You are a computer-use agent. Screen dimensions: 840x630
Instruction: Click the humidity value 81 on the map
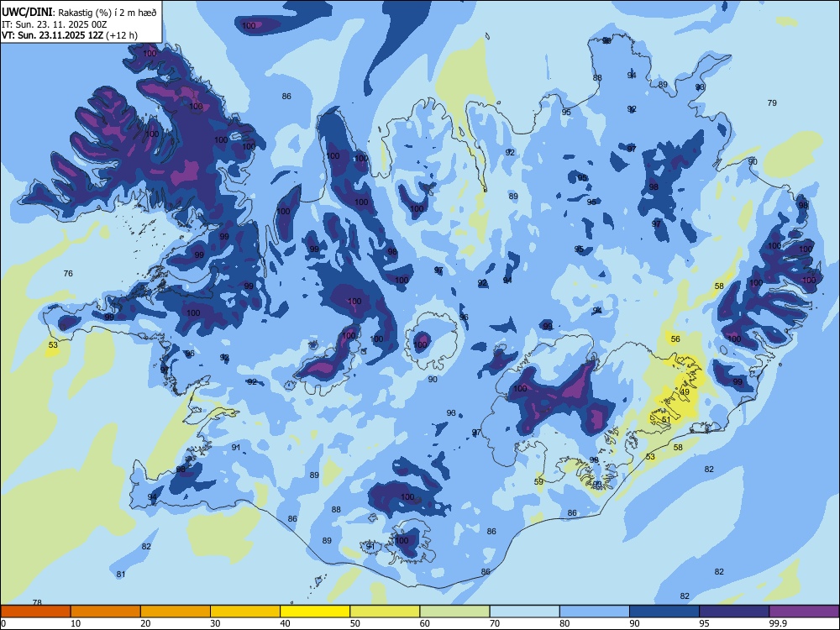pos(121,575)
